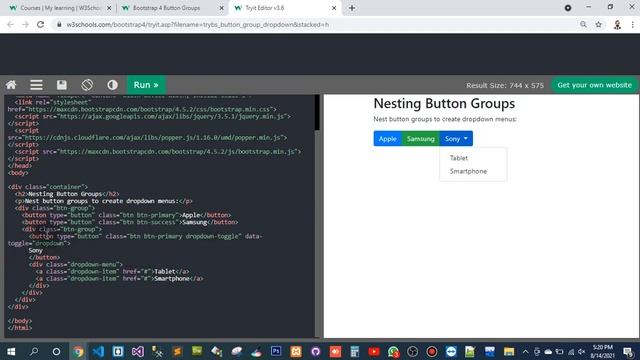Open OBS Studio from the taskbar

413,351
